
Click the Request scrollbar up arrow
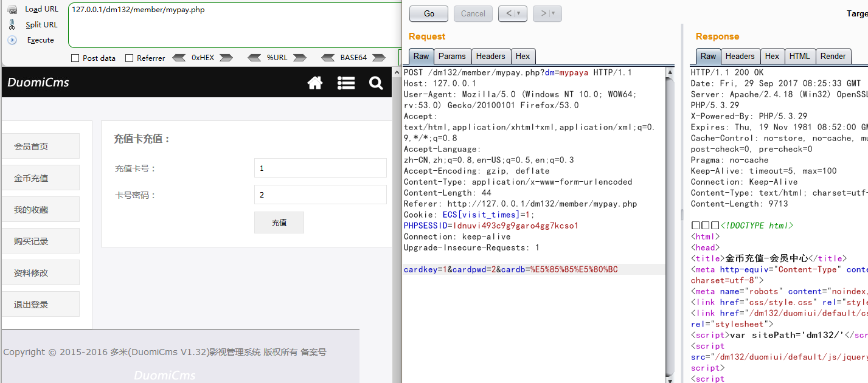click(x=670, y=72)
